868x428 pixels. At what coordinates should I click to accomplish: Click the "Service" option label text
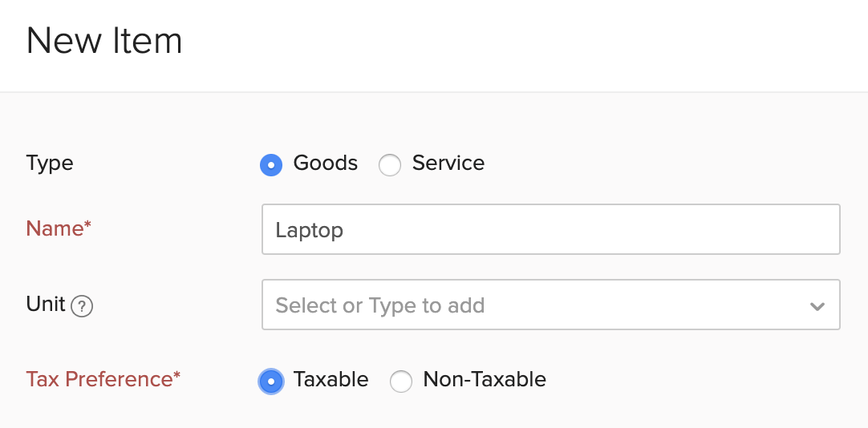click(448, 164)
